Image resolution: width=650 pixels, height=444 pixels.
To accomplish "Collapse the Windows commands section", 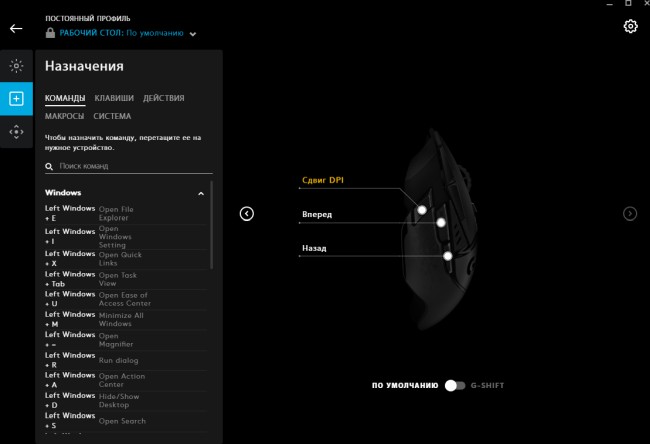I will pyautogui.click(x=201, y=193).
